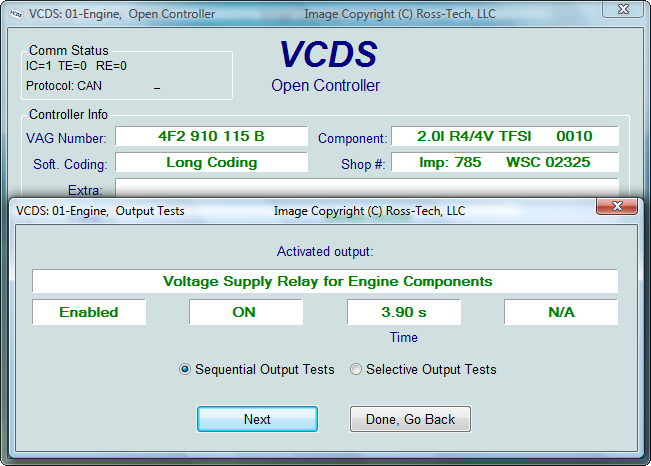Image resolution: width=651 pixels, height=466 pixels.
Task: Click the VCDS logo heading
Action: pos(328,54)
